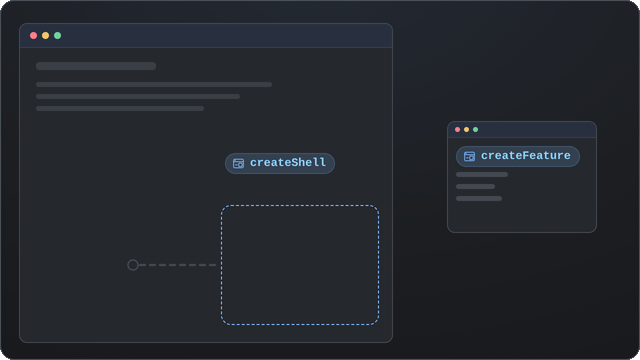This screenshot has width=640, height=360.
Task: Click the createShell badge
Action: click(x=280, y=163)
